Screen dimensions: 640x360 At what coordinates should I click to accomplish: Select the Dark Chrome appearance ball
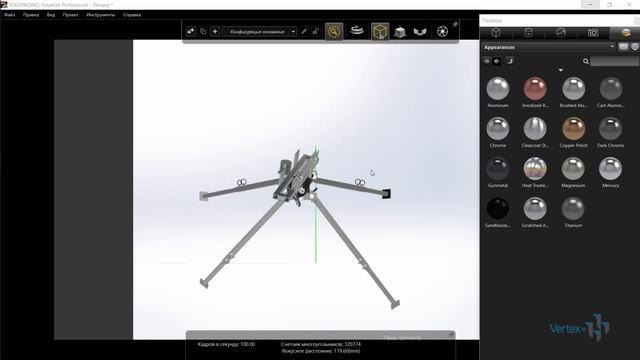[611, 128]
